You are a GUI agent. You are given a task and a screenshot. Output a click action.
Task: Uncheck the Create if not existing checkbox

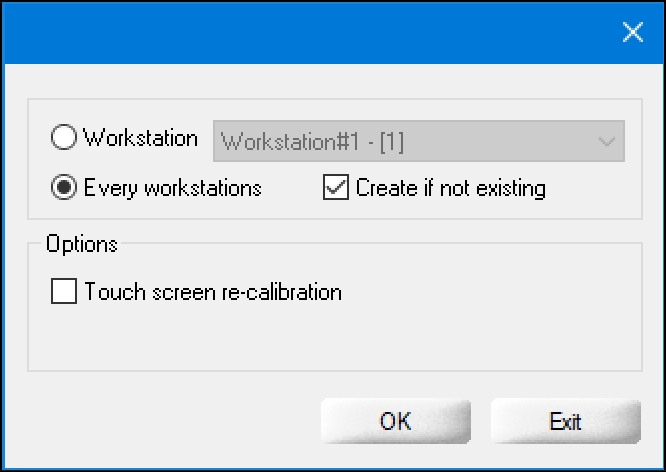coord(336,188)
